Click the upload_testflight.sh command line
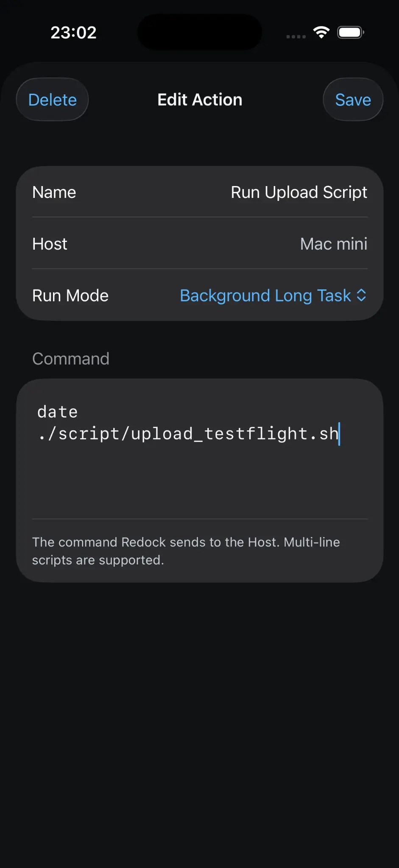 [188, 434]
